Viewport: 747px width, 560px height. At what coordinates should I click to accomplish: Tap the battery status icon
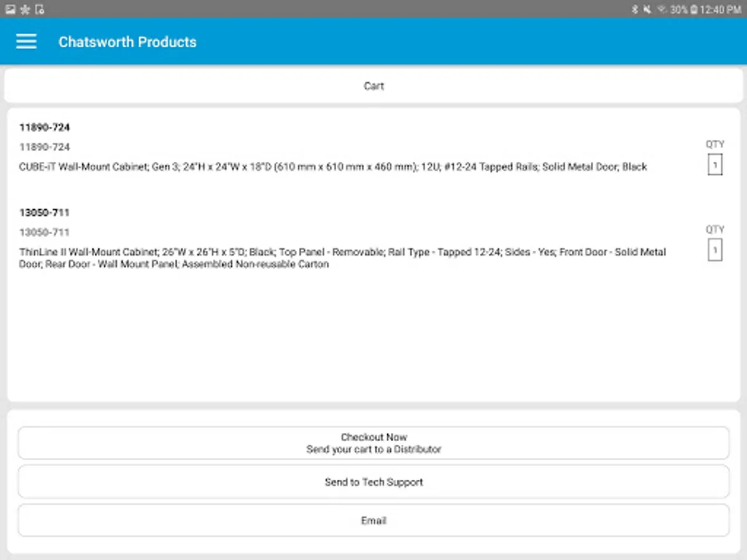[694, 9]
